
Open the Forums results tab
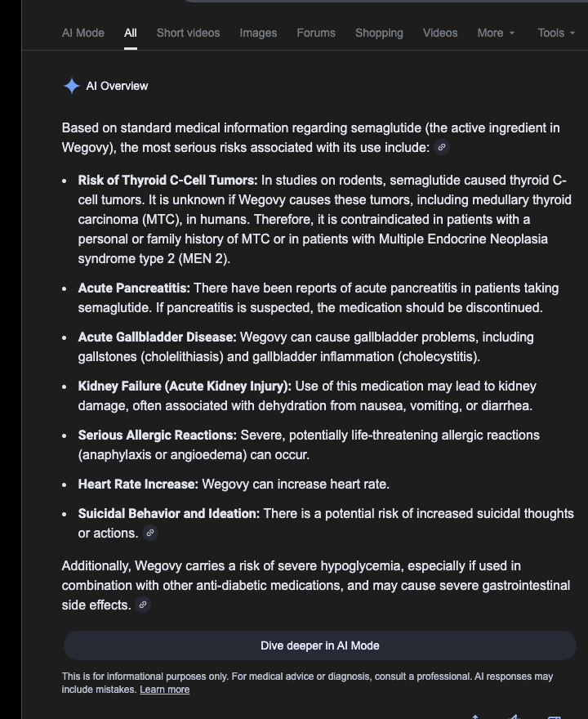tap(316, 33)
